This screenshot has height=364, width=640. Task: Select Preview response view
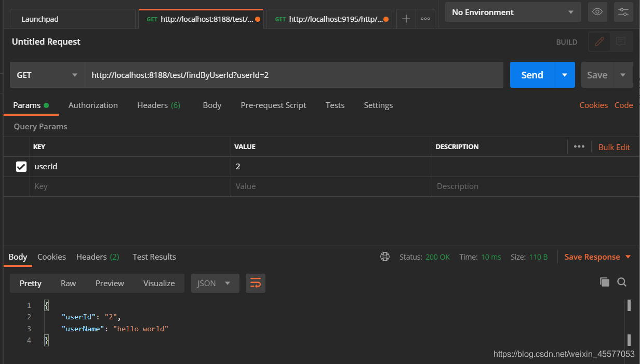[110, 283]
